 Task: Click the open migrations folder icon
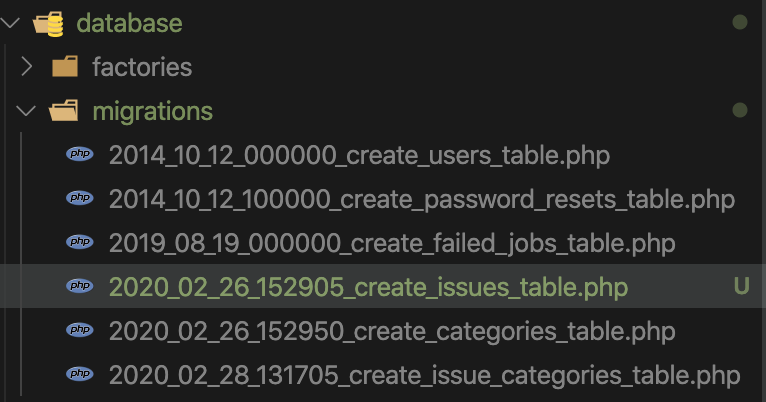(x=64, y=111)
